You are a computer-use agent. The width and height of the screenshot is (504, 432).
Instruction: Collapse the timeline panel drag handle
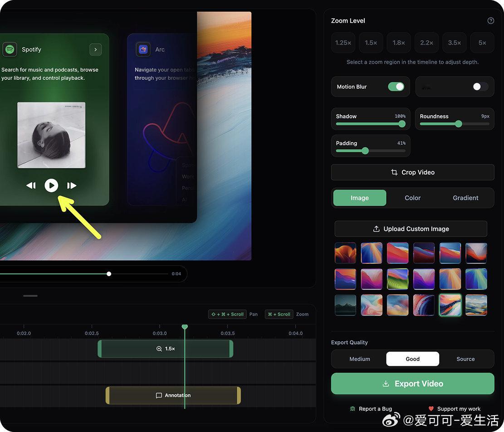30,296
